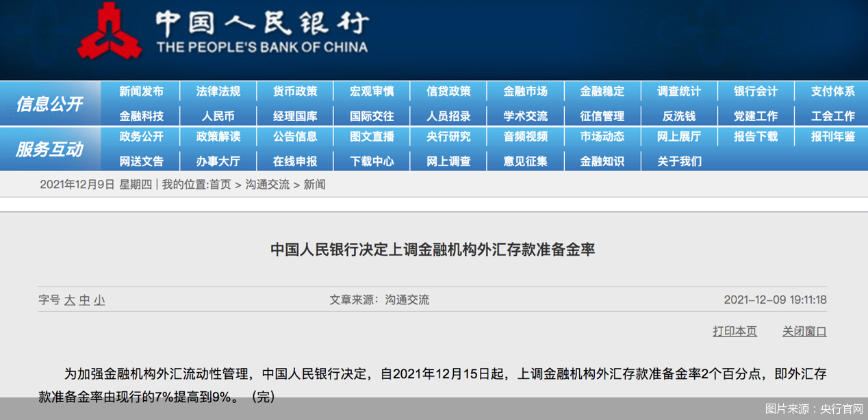Click the 服务互动 section header
Screen dimensions: 868x420
click(x=49, y=149)
